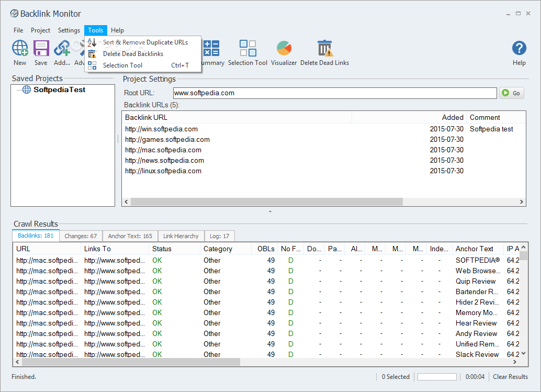
Task: Click Delete Dead Links trash icon
Action: [x=324, y=49]
